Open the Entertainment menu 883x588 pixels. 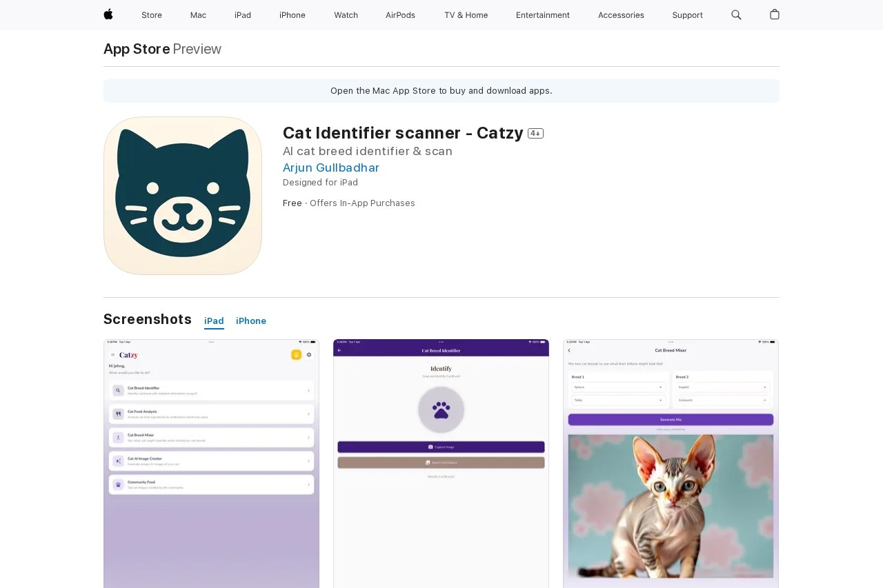coord(543,15)
